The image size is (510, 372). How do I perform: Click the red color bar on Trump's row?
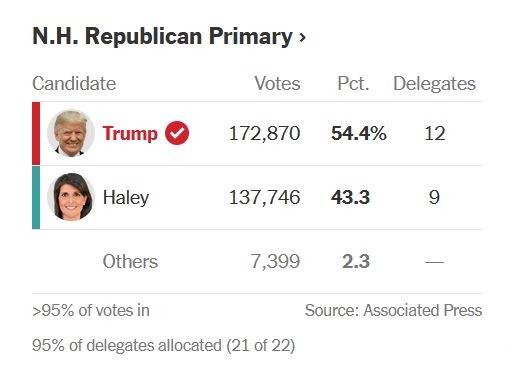tap(36, 133)
